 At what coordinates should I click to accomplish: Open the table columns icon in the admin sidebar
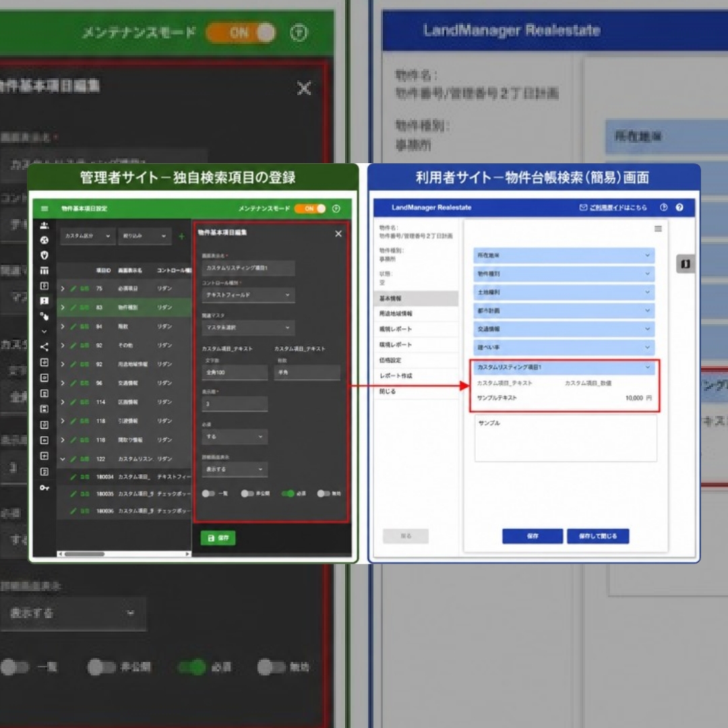coord(44,270)
